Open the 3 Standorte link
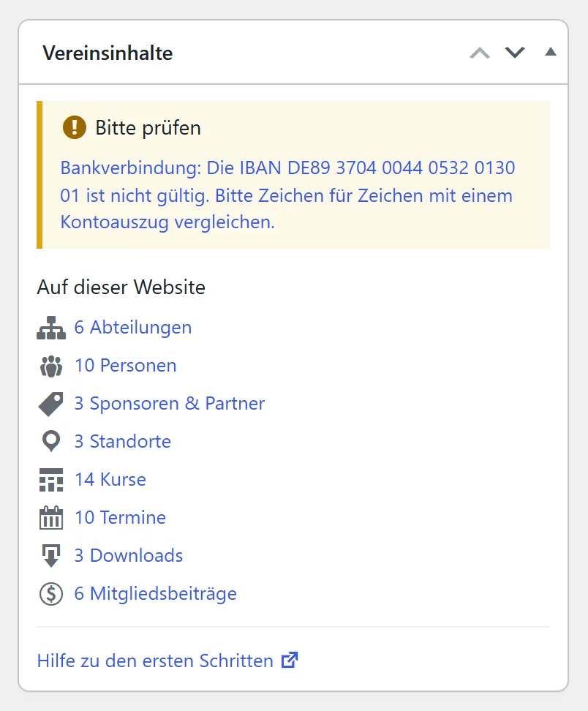 coord(122,441)
